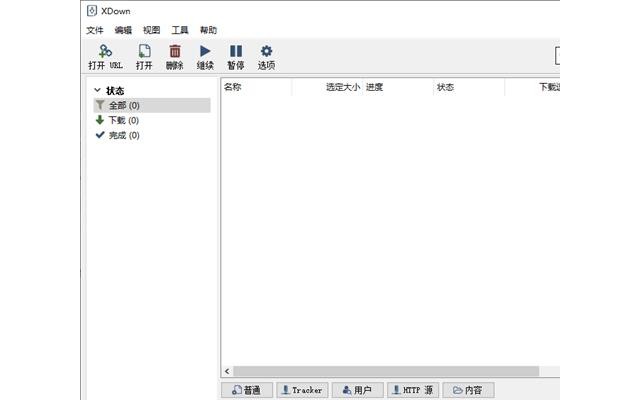Open the 视图 menu
The image size is (640, 400).
coord(151,30)
